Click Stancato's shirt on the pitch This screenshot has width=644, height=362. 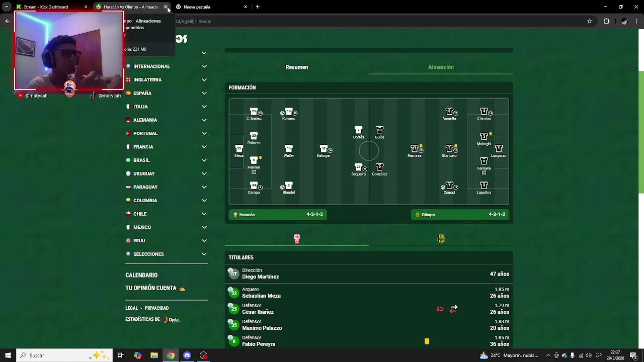[449, 149]
